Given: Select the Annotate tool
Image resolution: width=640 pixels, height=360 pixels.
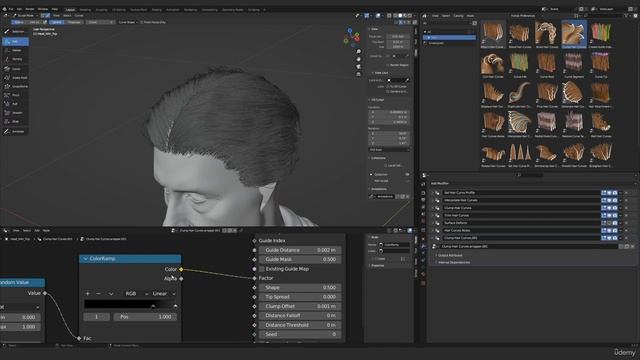Looking at the screenshot, I should point(15,131).
